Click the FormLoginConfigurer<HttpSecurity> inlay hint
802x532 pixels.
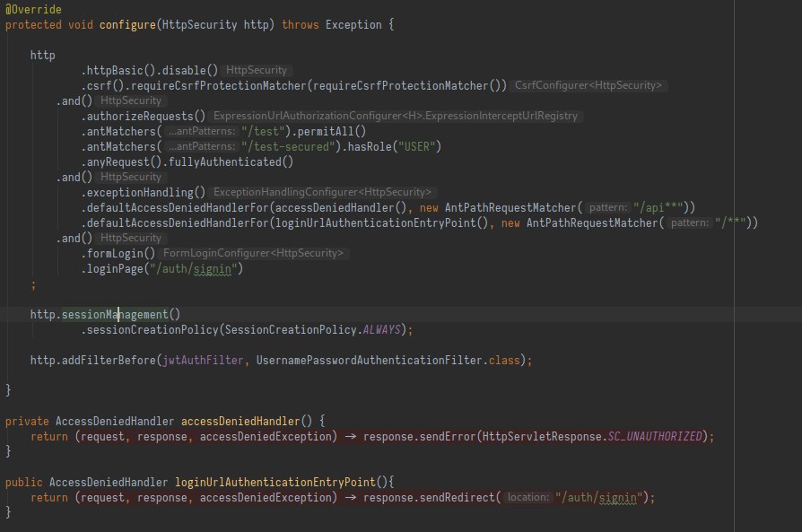coord(253,253)
